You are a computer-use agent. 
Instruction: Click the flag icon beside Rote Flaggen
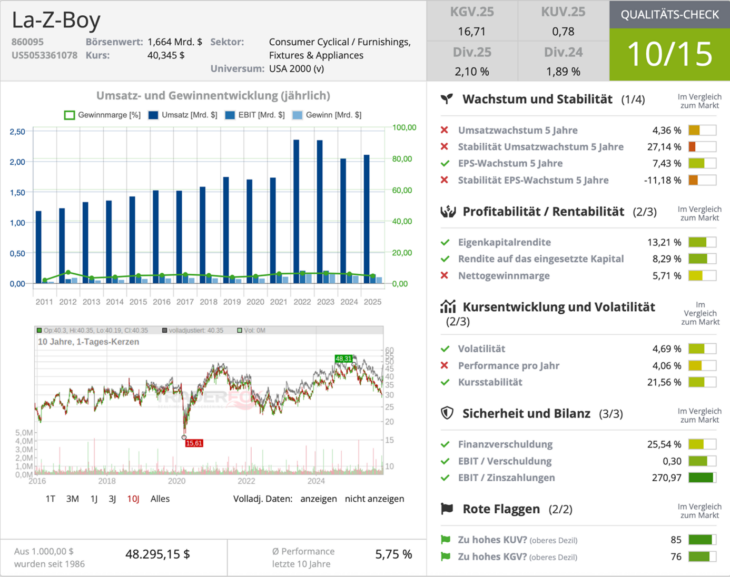pyautogui.click(x=449, y=509)
